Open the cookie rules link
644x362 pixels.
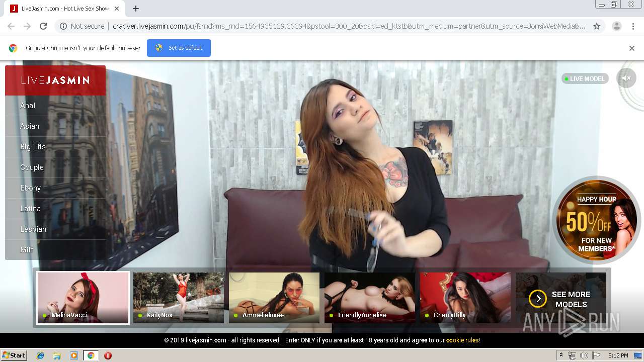point(462,340)
